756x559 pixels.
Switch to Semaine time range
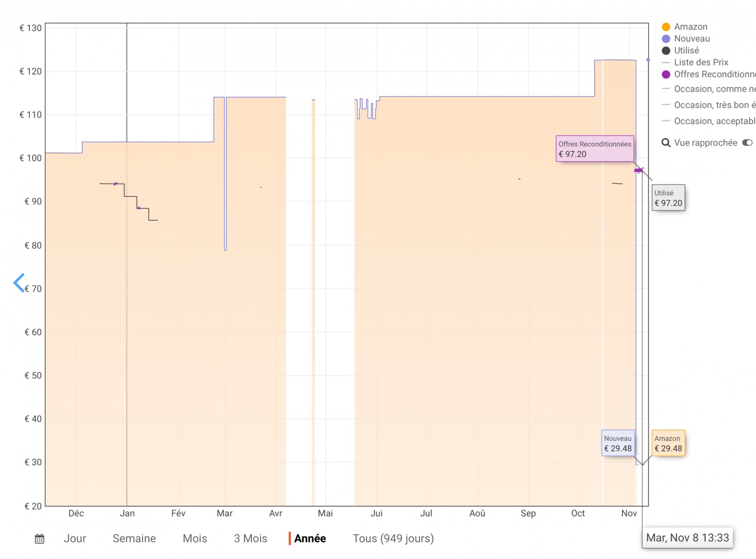134,539
